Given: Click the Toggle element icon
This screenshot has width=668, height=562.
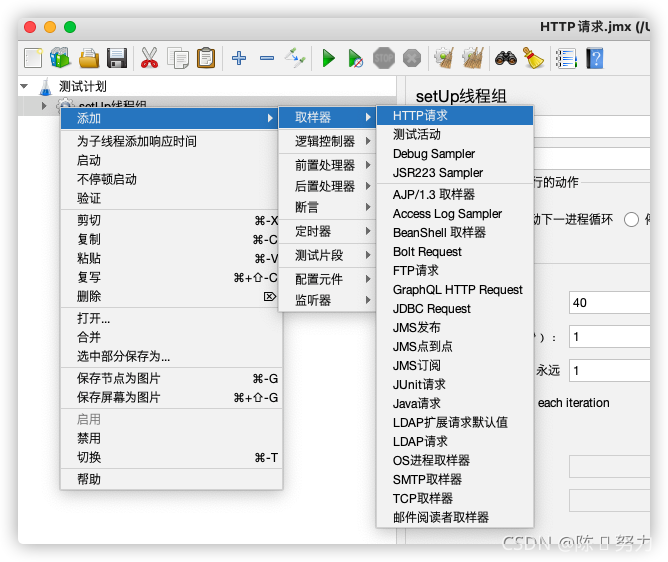Looking at the screenshot, I should (295, 58).
